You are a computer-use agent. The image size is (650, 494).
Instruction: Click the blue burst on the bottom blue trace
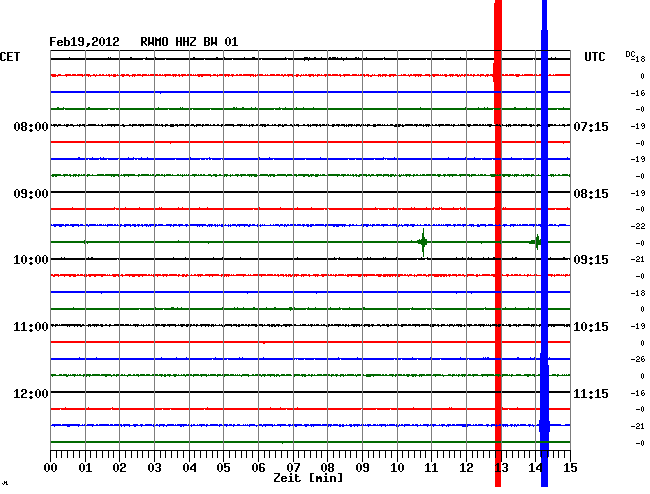[544, 426]
